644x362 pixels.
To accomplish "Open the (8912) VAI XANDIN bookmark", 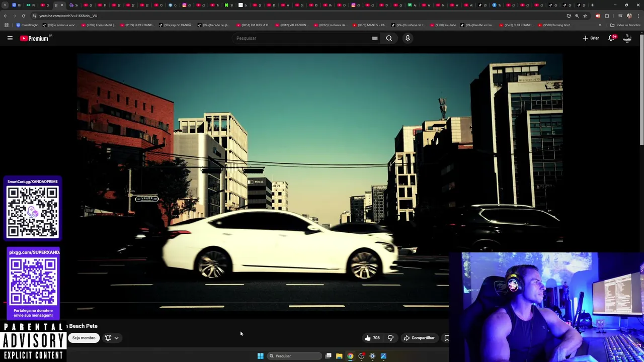I will [x=292, y=25].
